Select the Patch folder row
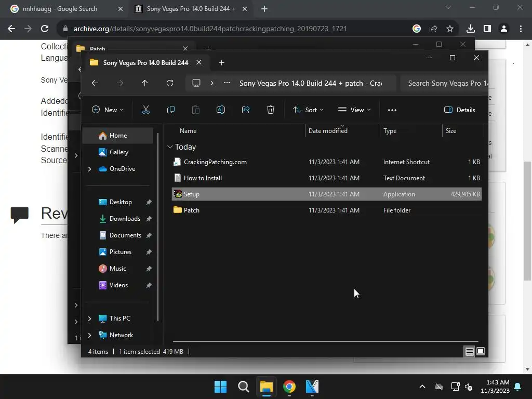The width and height of the screenshot is (532, 399). pos(327,210)
